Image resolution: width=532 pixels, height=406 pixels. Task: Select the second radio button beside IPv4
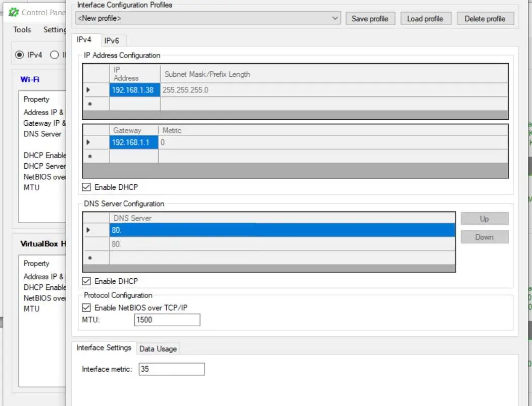pyautogui.click(x=54, y=55)
